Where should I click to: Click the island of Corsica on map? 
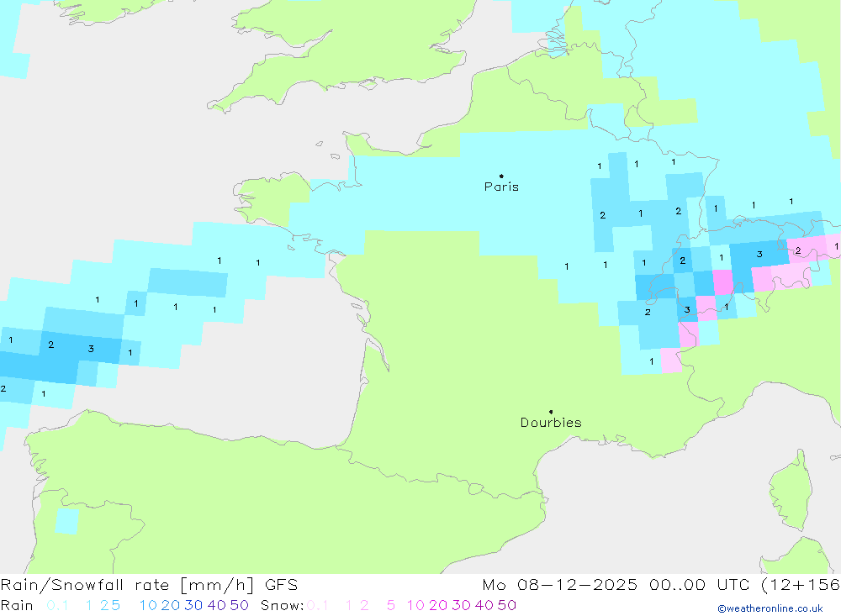tap(791, 491)
